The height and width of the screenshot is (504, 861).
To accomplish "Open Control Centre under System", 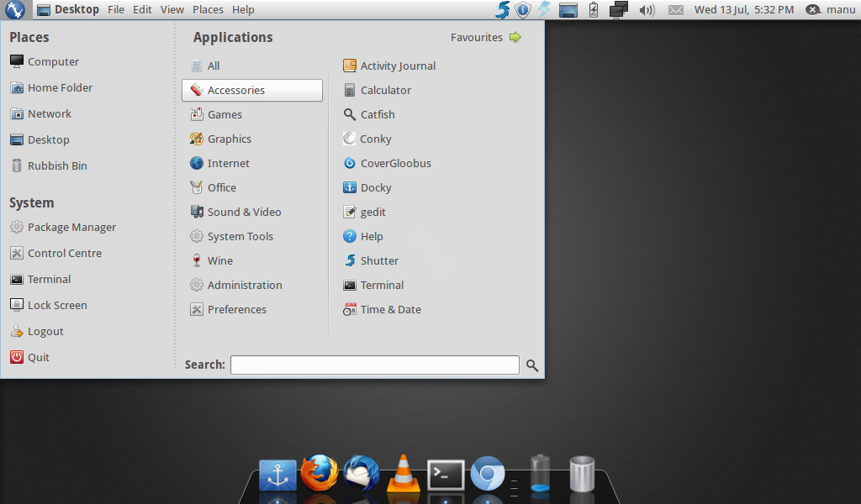I will point(56,254).
